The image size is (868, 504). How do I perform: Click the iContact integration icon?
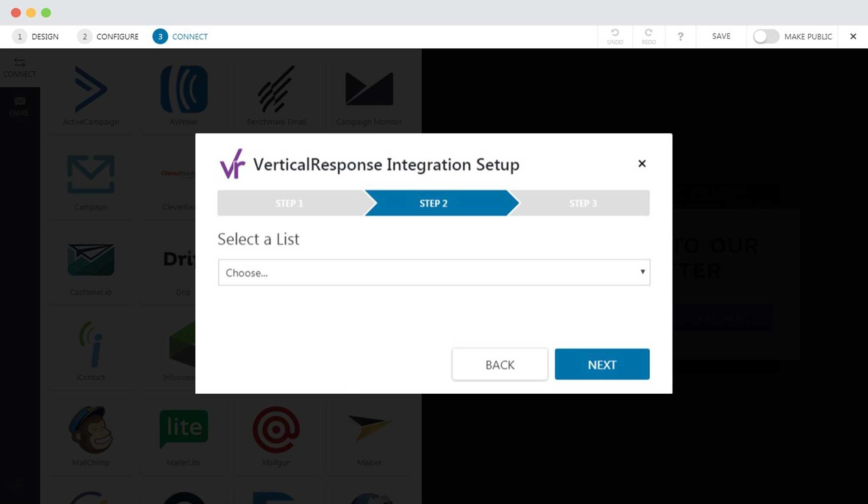pos(91,344)
